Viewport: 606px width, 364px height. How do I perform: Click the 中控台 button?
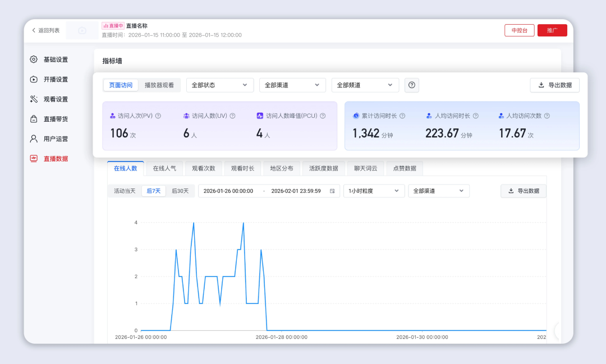click(519, 31)
